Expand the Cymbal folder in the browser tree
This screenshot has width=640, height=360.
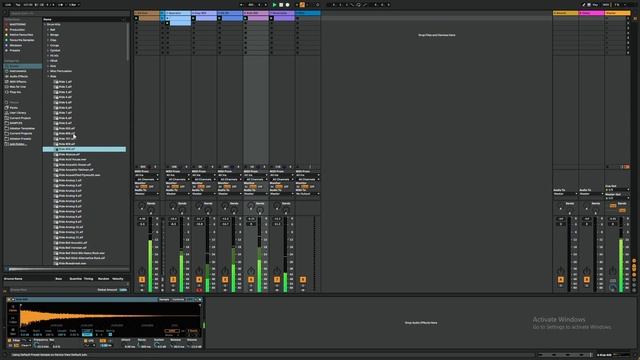point(48,50)
